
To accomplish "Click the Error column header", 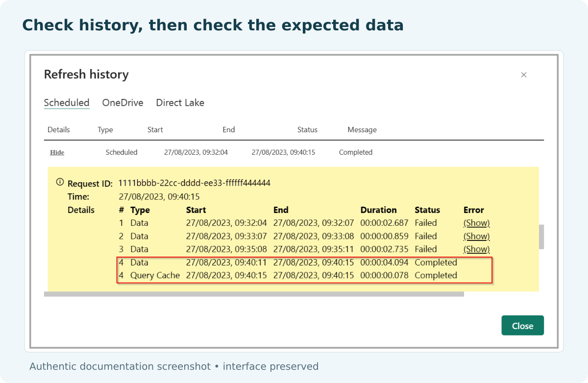I will (x=474, y=210).
